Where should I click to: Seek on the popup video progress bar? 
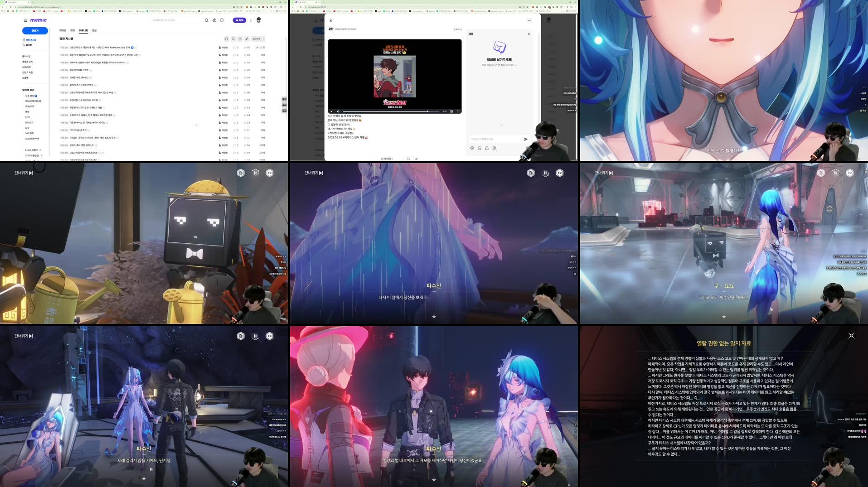click(x=391, y=111)
